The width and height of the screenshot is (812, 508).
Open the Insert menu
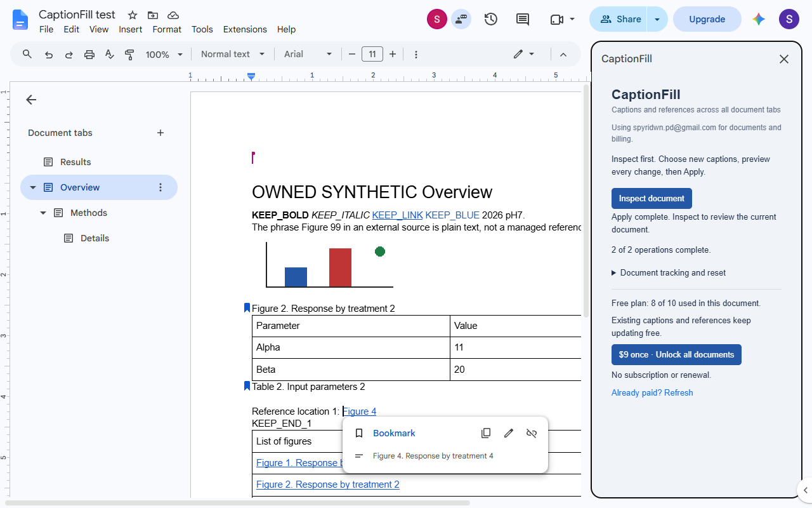tap(131, 29)
